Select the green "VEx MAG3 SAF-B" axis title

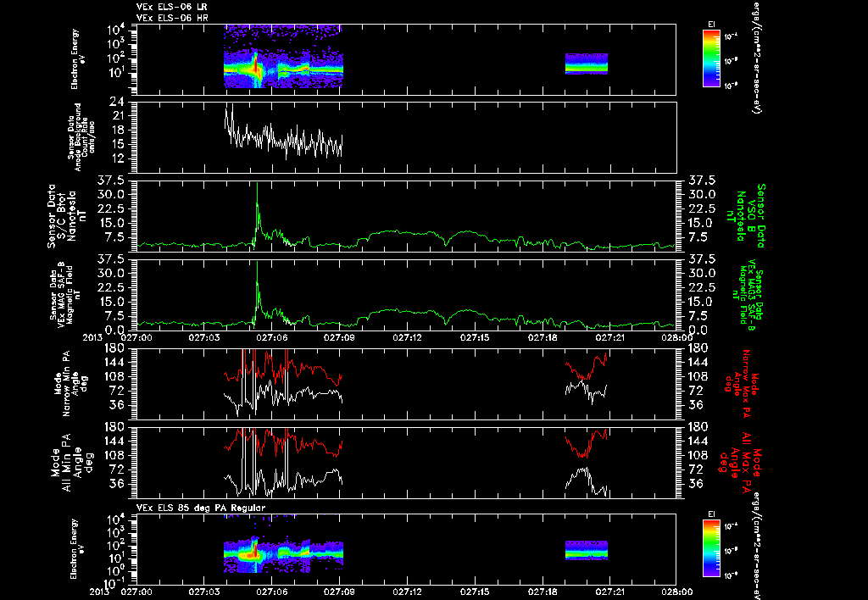click(x=747, y=294)
